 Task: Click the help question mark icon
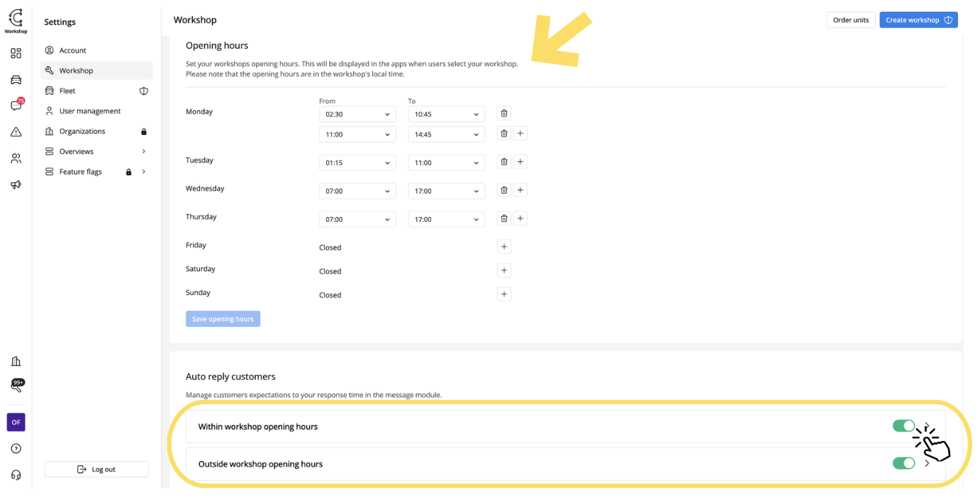16,449
